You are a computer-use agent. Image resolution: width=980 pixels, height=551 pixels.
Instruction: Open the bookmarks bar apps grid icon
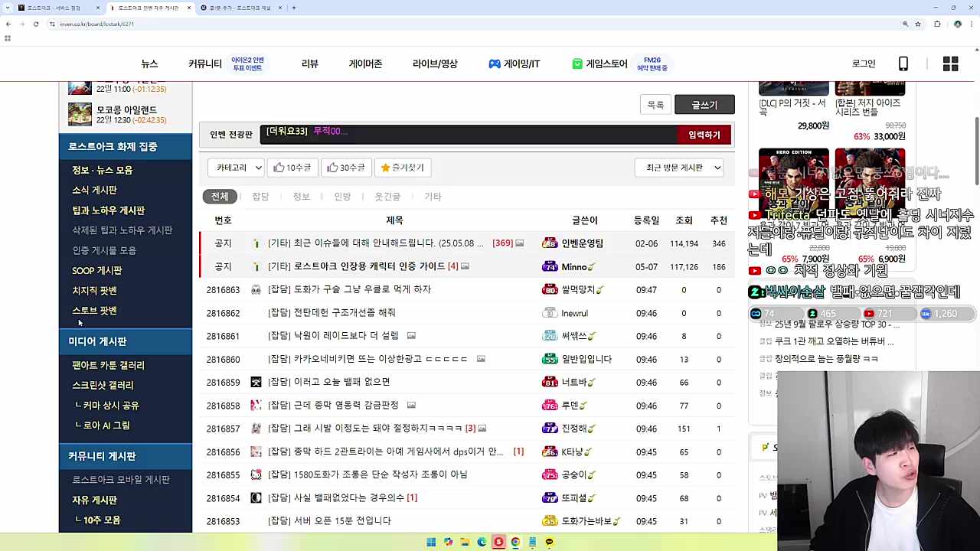pyautogui.click(x=8, y=38)
